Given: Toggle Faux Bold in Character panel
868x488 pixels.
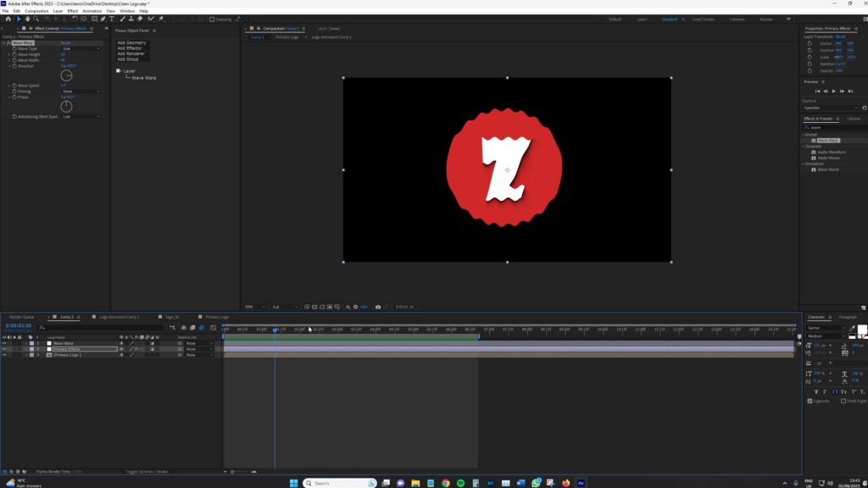Looking at the screenshot, I should (x=816, y=391).
